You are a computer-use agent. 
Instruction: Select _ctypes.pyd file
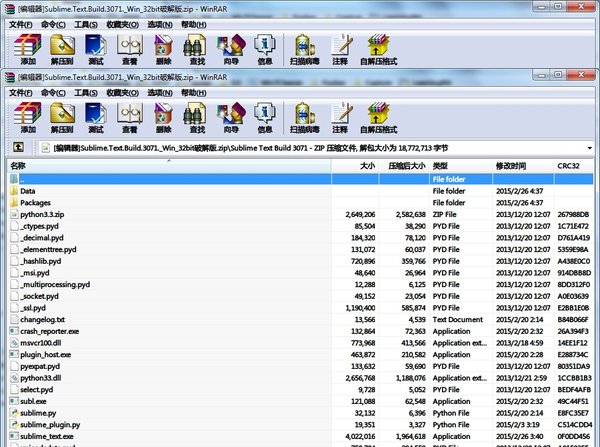(x=301, y=226)
